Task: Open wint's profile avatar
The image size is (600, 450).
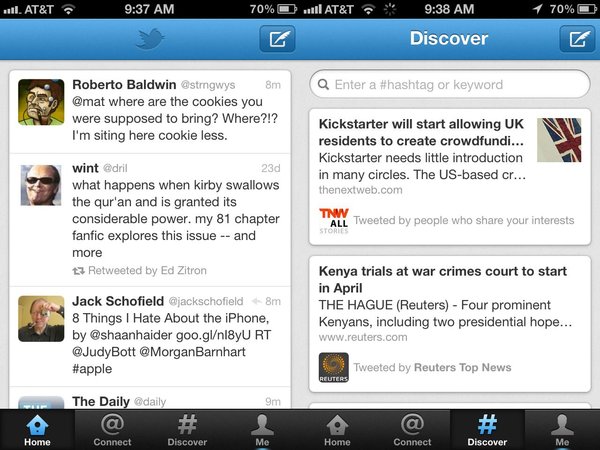Action: click(41, 186)
